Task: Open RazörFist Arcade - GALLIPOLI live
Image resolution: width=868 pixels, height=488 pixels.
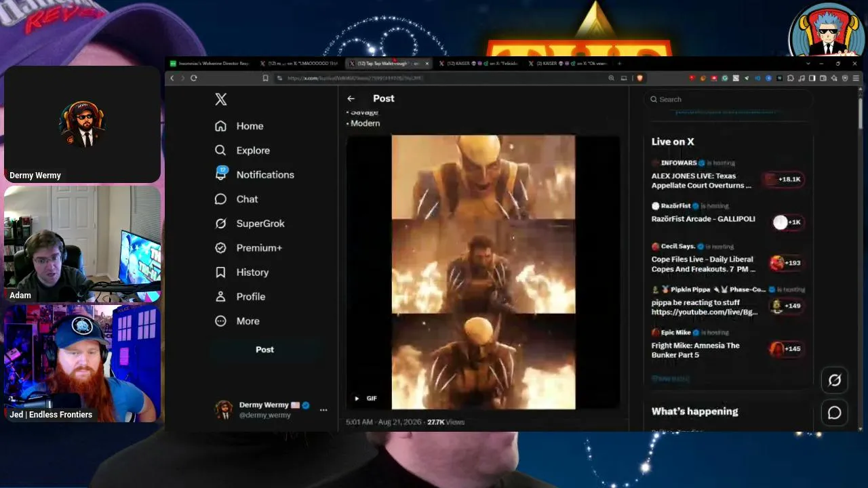Action: coord(703,219)
